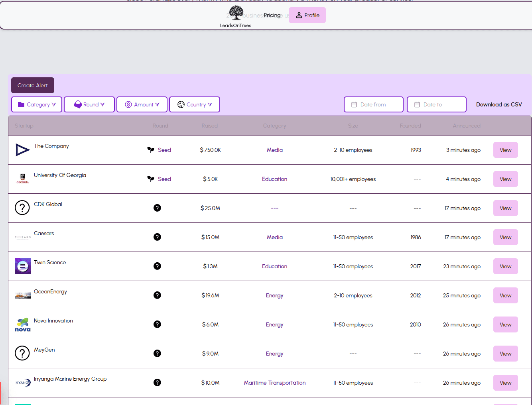532x405 pixels.
Task: Click Maritime Transportation category link
Action: (x=275, y=383)
